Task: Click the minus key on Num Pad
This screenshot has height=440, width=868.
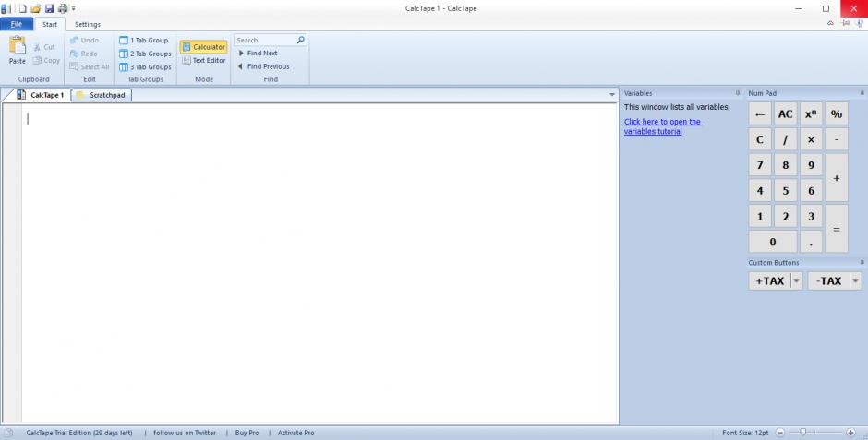Action: pos(837,140)
